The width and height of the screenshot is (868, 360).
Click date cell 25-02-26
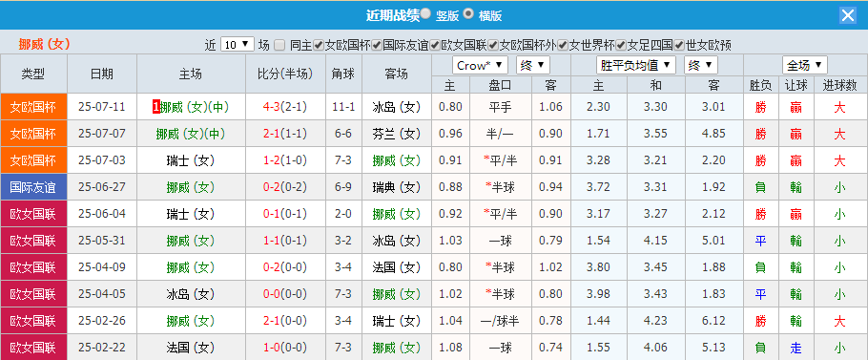(x=102, y=321)
